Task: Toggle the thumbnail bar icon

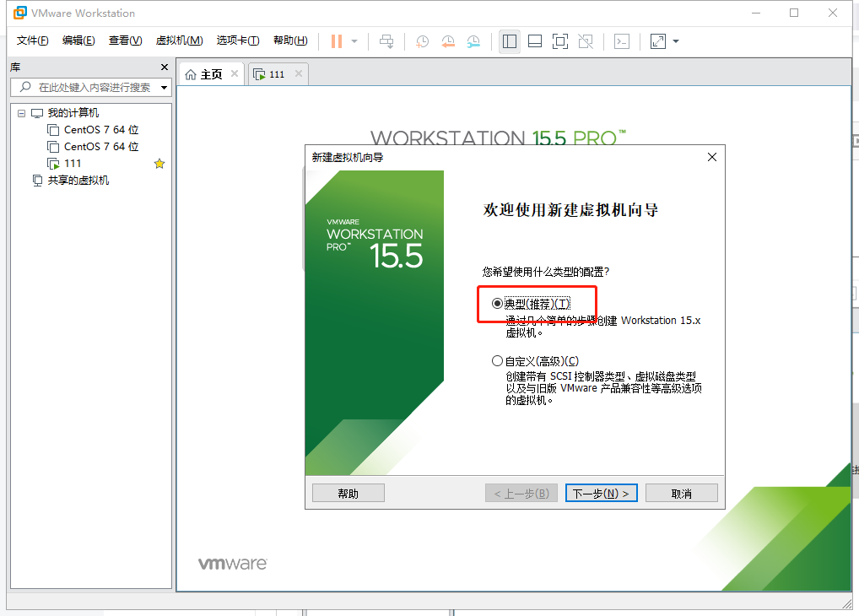Action: coord(535,41)
